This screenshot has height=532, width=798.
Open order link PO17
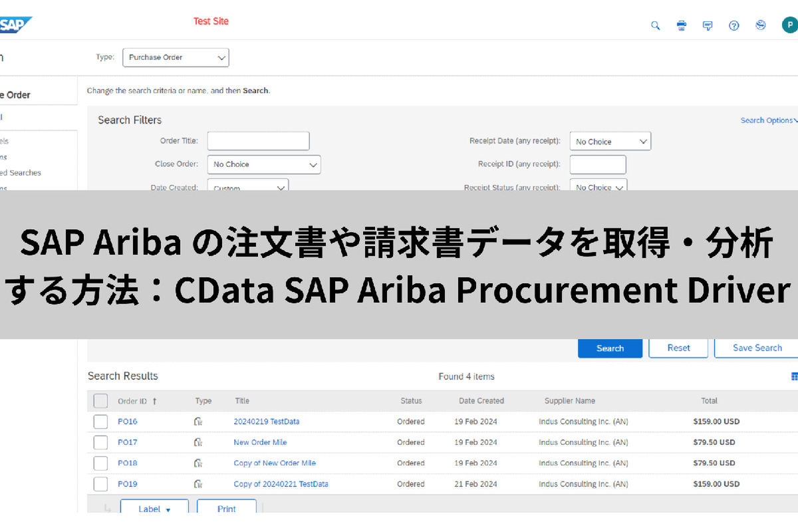(128, 442)
